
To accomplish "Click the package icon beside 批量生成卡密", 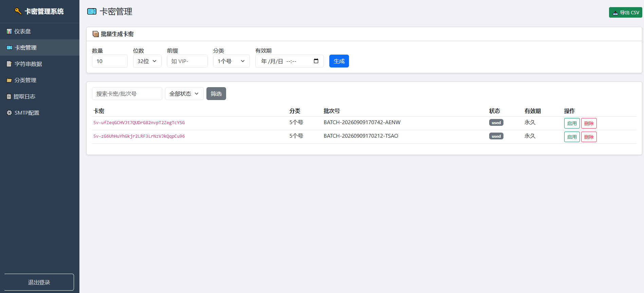I will [96, 34].
